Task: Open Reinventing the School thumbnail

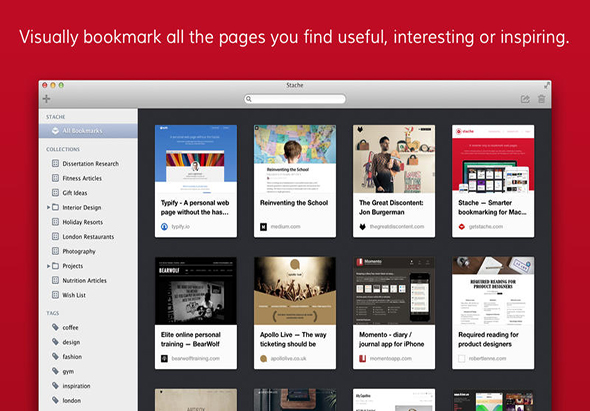Action: pos(295,159)
